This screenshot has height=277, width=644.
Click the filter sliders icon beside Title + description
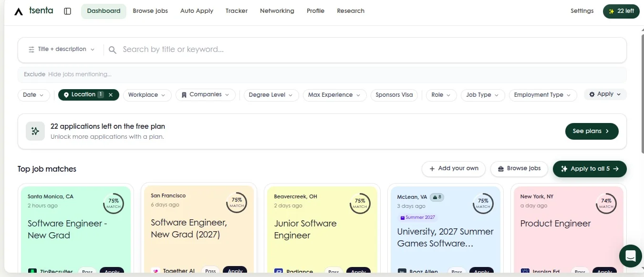(x=31, y=49)
